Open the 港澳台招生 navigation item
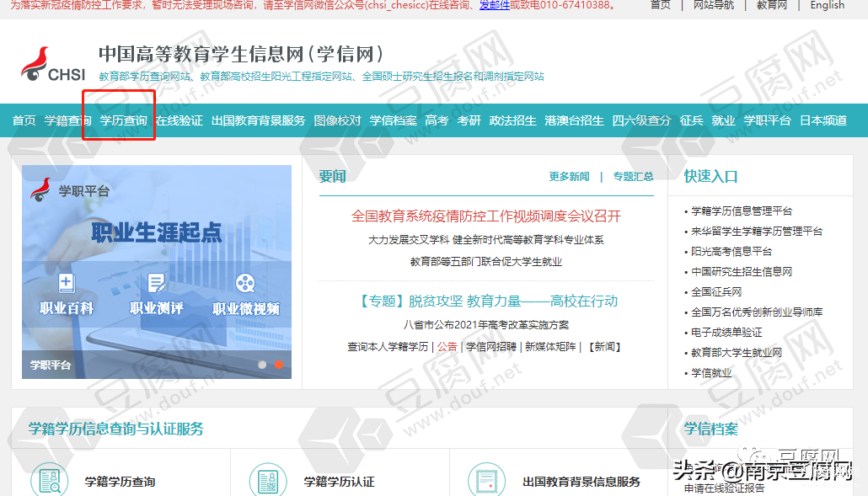Image resolution: width=868 pixels, height=496 pixels. (x=574, y=120)
